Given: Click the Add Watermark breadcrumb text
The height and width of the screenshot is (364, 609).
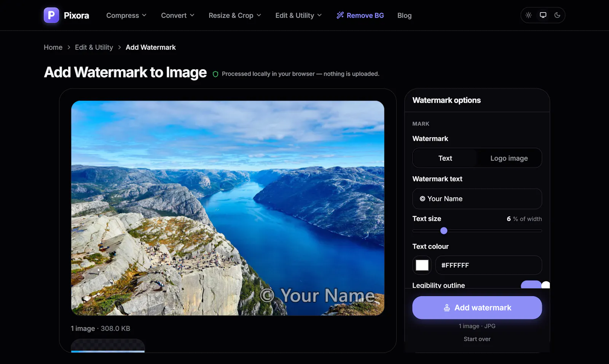Looking at the screenshot, I should (x=151, y=48).
